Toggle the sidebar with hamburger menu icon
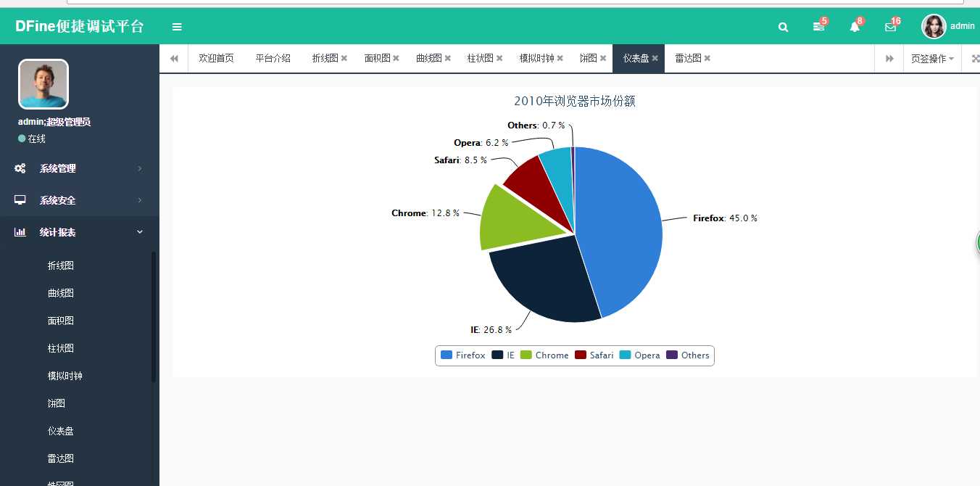 pyautogui.click(x=177, y=27)
